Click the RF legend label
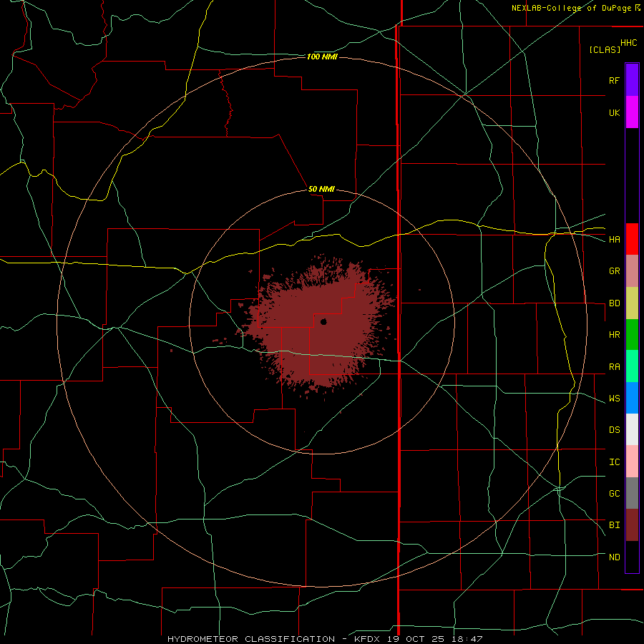The image size is (644, 644). pos(614,80)
